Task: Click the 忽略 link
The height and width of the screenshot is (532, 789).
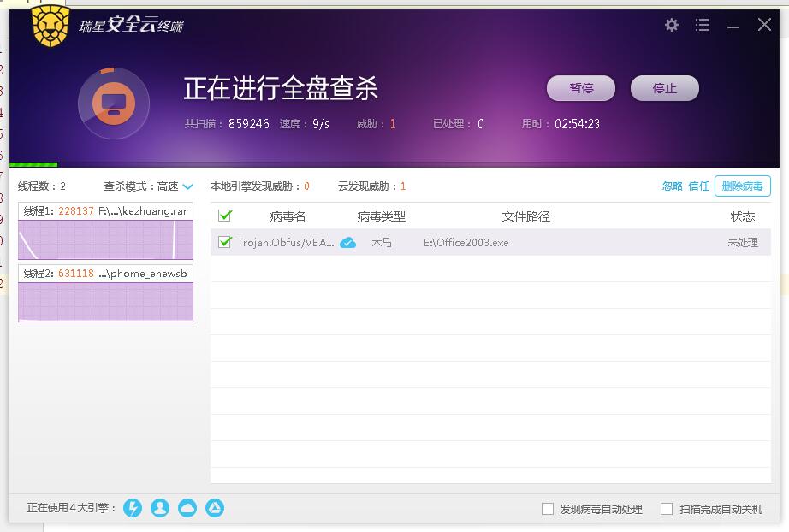Action: (x=673, y=186)
